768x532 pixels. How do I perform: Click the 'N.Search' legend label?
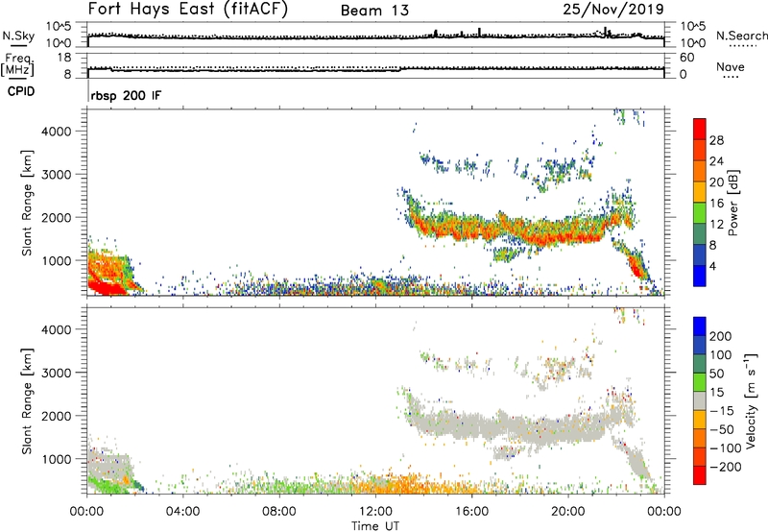click(741, 36)
